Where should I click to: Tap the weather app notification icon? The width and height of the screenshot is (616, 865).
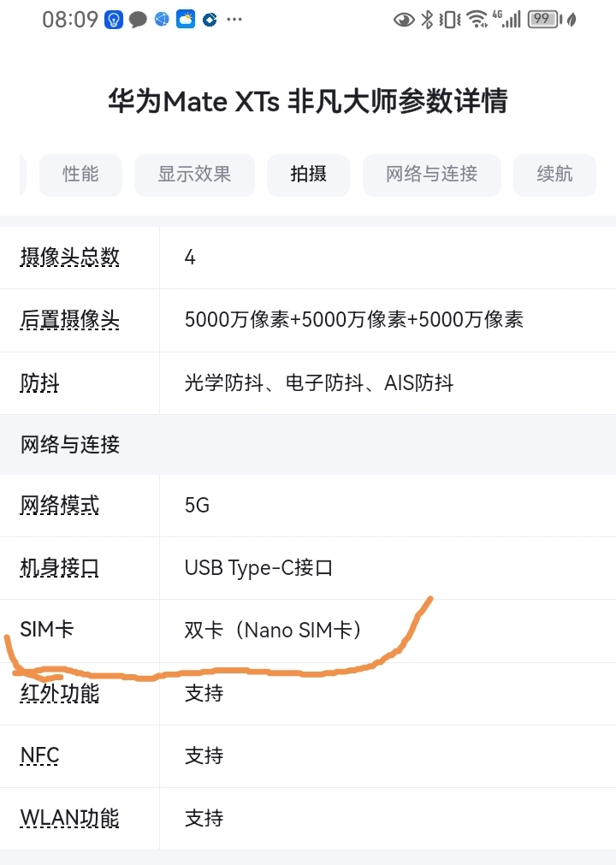(x=186, y=20)
